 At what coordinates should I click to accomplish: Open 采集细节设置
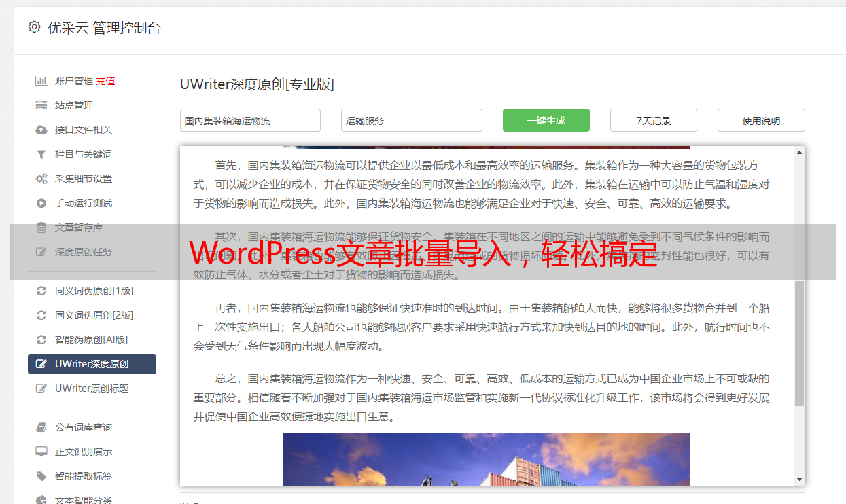pos(84,179)
